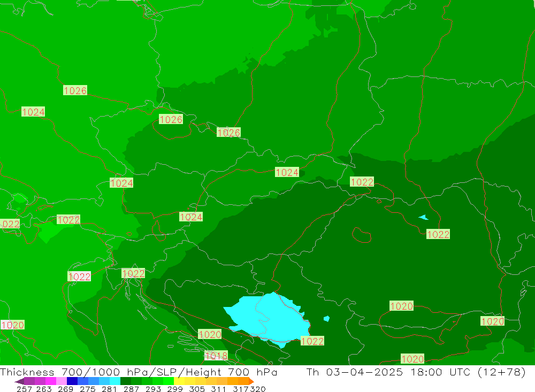Click the 18:00 UTC time text
Image resolution: width=535 pixels, height=392 pixels.
coord(441,372)
